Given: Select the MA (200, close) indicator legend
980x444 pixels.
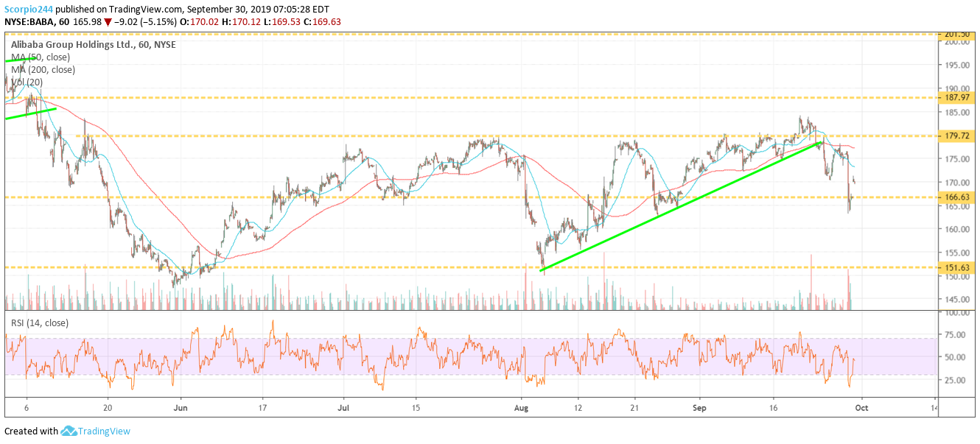Looking at the screenshot, I should point(43,69).
